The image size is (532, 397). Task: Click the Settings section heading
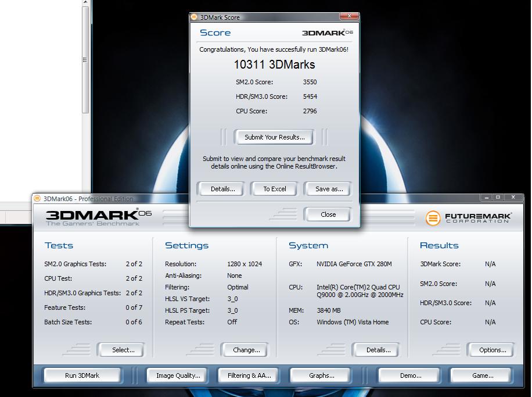click(186, 245)
